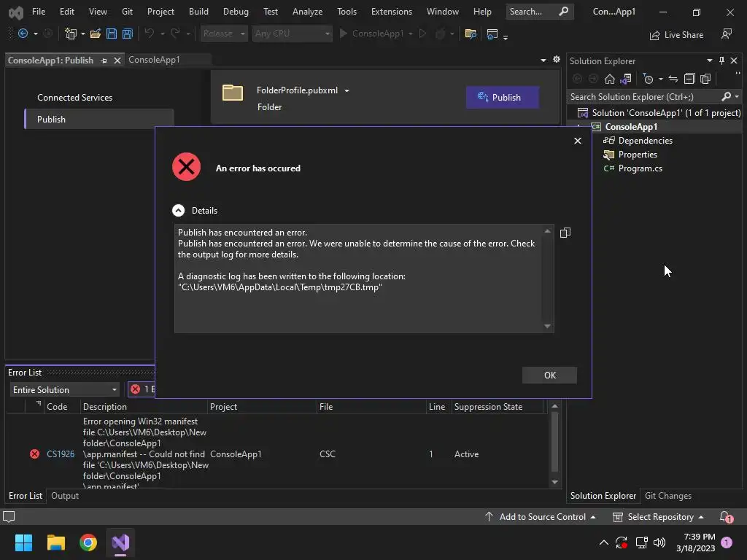Toggle auto-hide pin on Solution Explorer
Viewport: 747px width, 560px height.
[x=721, y=61]
